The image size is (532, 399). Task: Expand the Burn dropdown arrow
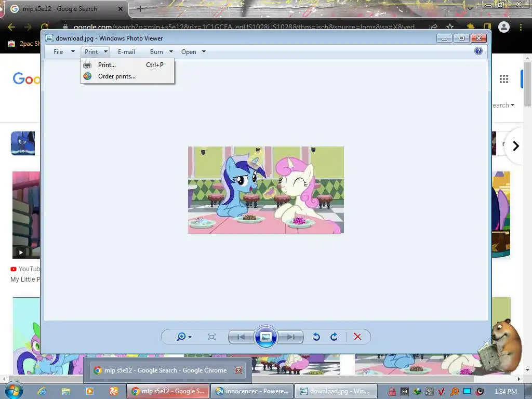(x=171, y=51)
